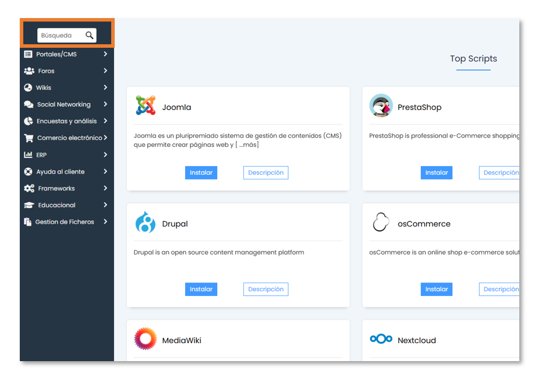549x392 pixels.
Task: Open the Wikis menu item
Action: coord(67,87)
